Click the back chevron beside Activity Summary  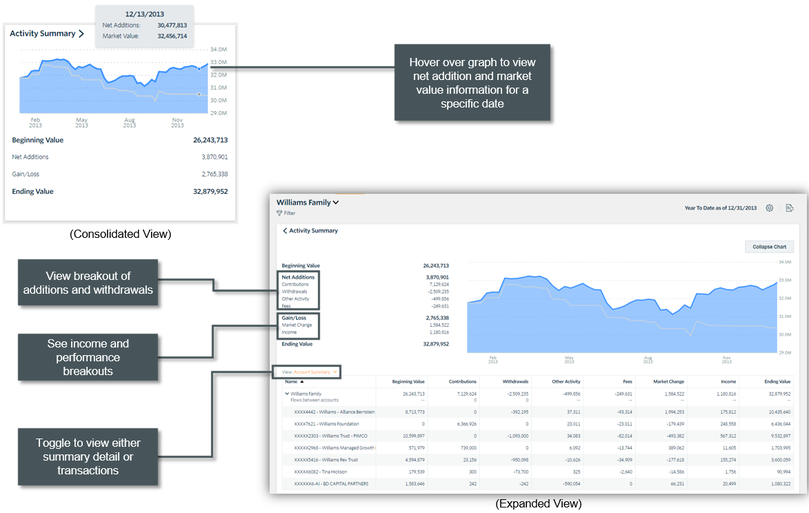[285, 231]
